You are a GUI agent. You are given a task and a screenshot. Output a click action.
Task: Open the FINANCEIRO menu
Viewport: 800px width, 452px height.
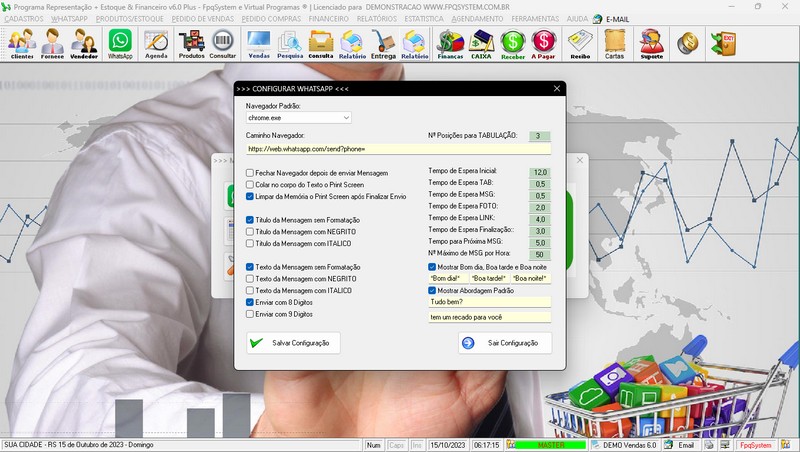329,19
